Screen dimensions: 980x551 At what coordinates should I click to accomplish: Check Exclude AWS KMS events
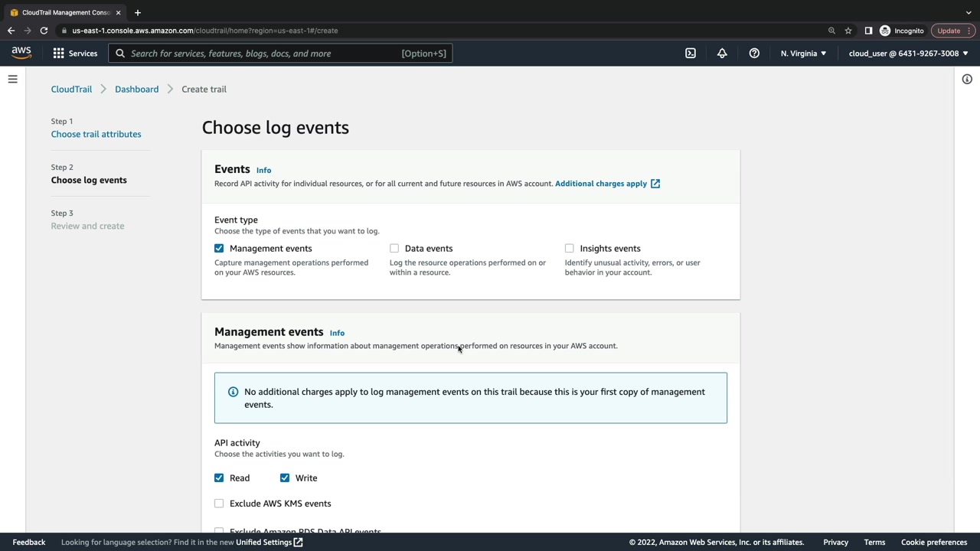pos(219,504)
